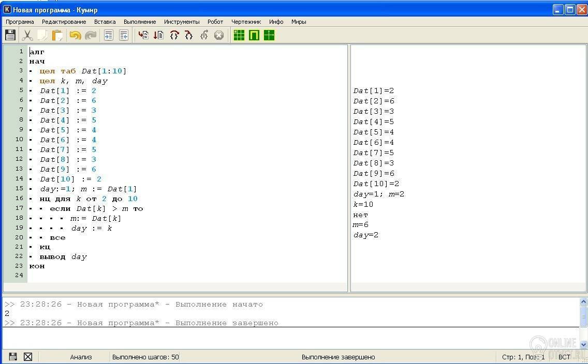588x364 pixels.
Task: Click code line 'цел k, m, day'
Action: pos(73,81)
